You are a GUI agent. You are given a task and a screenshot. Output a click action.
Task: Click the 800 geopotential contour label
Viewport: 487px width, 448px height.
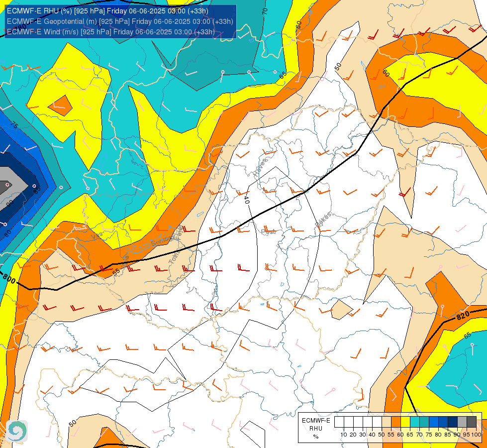coord(9,279)
